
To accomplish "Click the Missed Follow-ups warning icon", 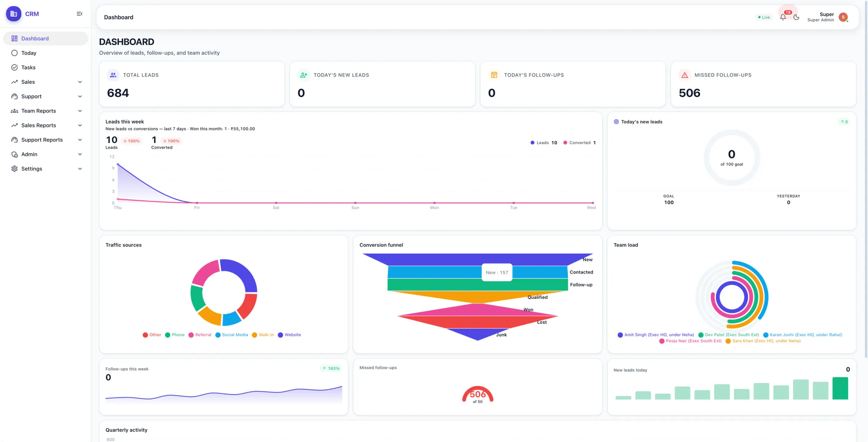I will pos(685,75).
